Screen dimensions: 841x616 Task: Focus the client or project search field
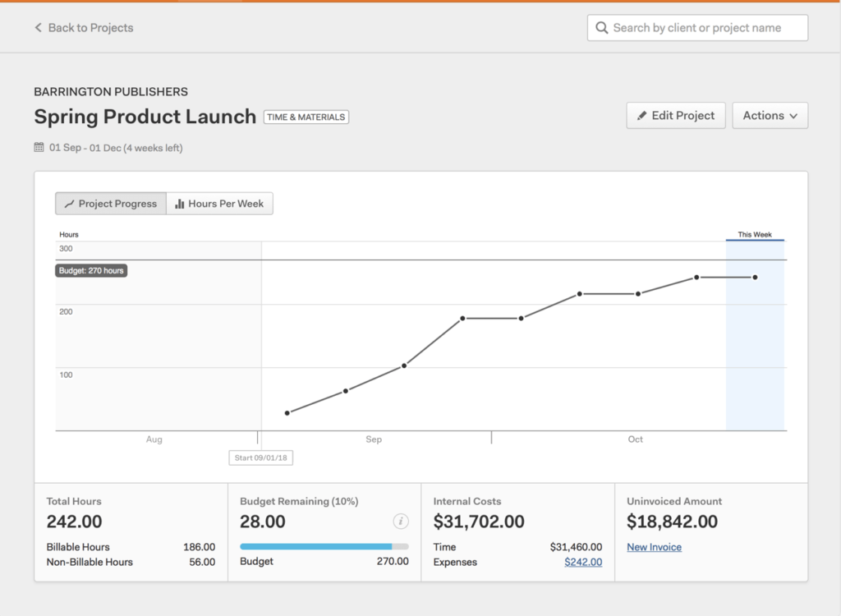coord(697,28)
